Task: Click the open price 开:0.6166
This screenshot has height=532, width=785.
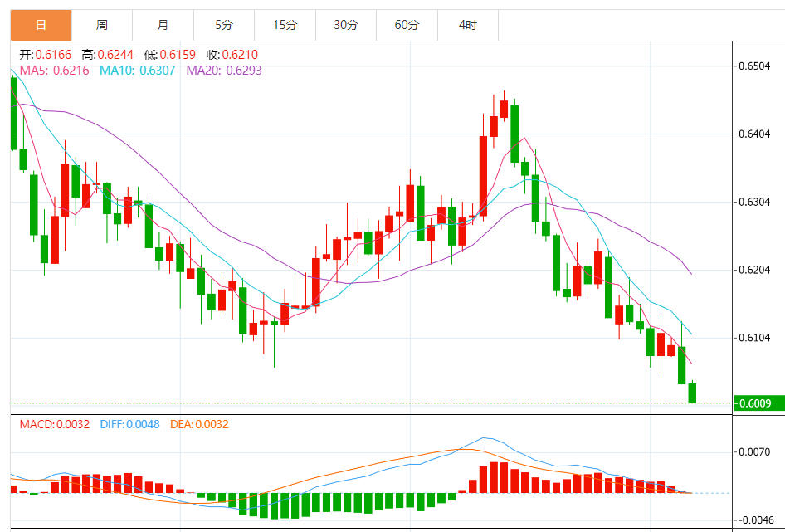Action: pos(46,55)
